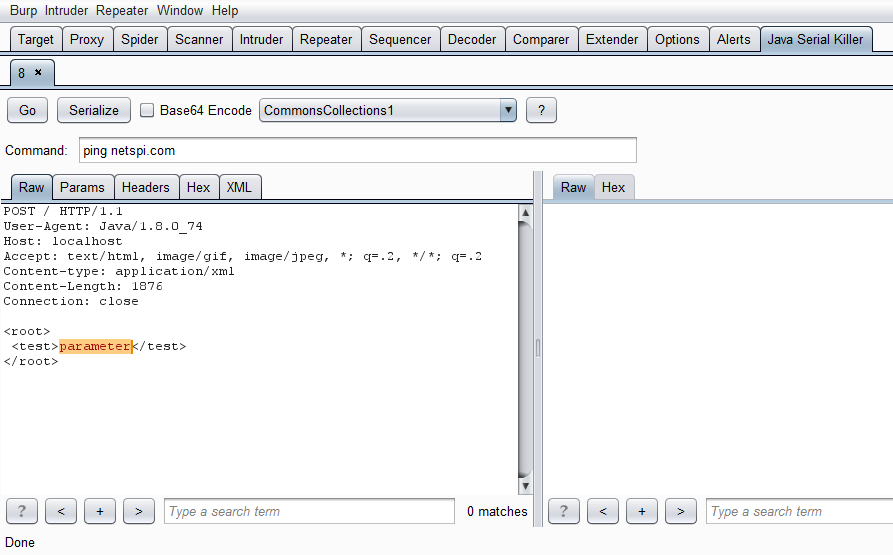The image size is (893, 555).
Task: Click previous match button in response pane
Action: [x=602, y=511]
